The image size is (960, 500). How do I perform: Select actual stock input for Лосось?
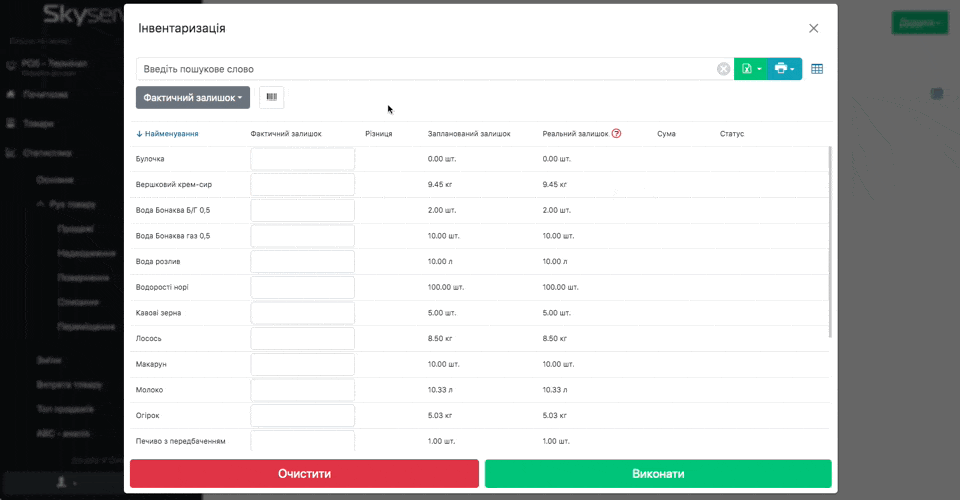302,339
